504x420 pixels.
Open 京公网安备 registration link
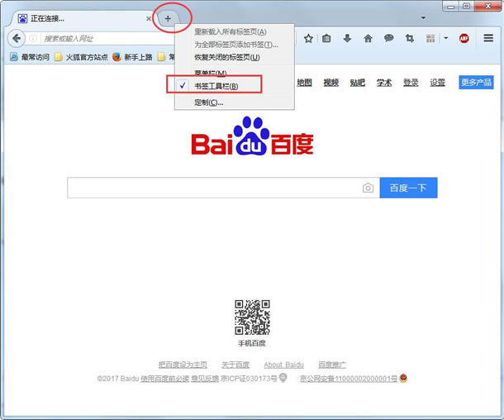(349, 379)
